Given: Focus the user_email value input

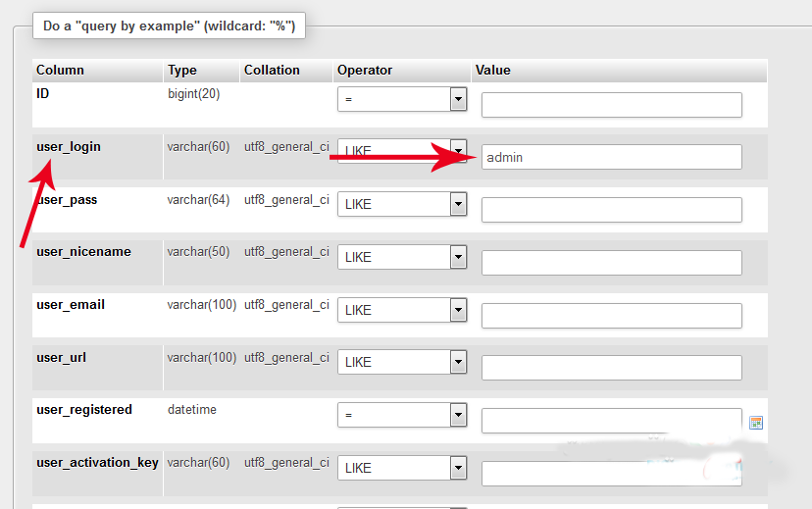Looking at the screenshot, I should (x=611, y=316).
